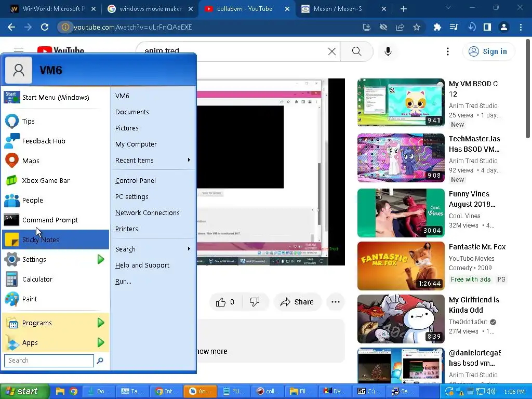
Task: Reload the YouTube page
Action: 45,27
